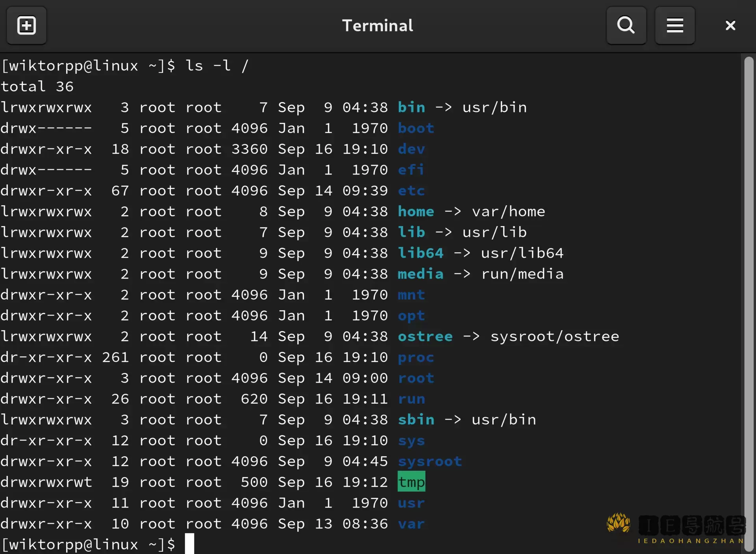Click the 'ls -l /' command text

coord(217,65)
